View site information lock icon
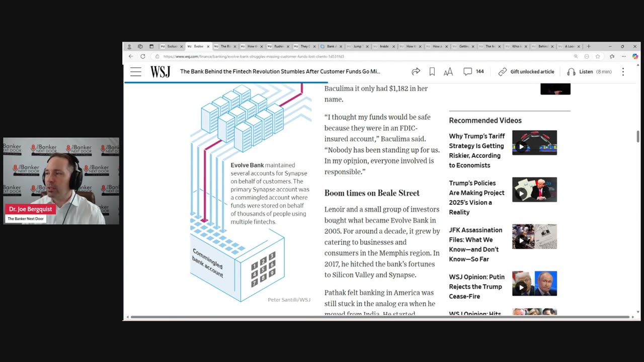Image resolution: width=644 pixels, height=362 pixels. (157, 56)
